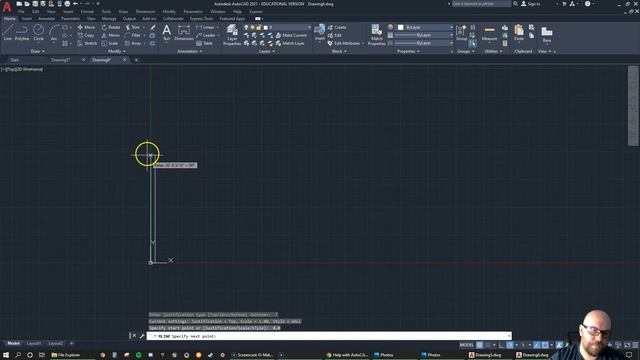The image size is (640, 360).
Task: Select the Dimension tool
Action: 184,32
